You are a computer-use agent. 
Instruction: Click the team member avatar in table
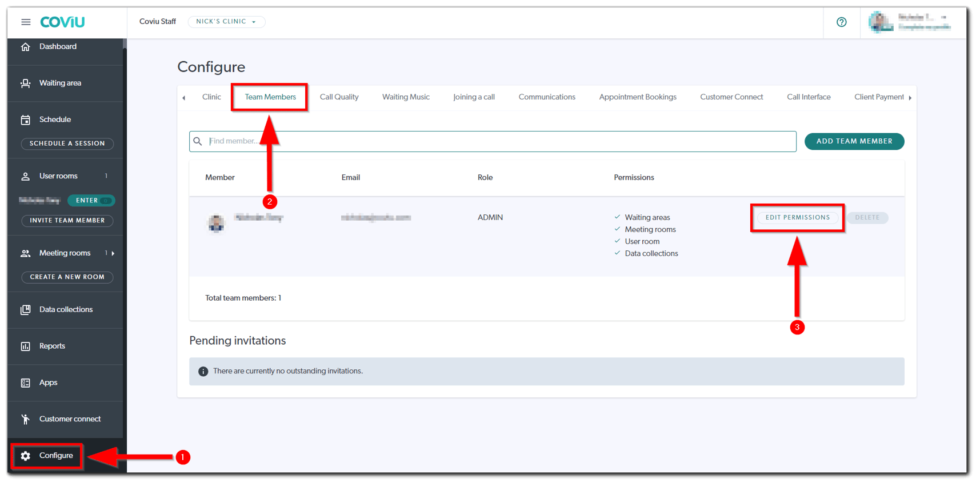tap(217, 223)
